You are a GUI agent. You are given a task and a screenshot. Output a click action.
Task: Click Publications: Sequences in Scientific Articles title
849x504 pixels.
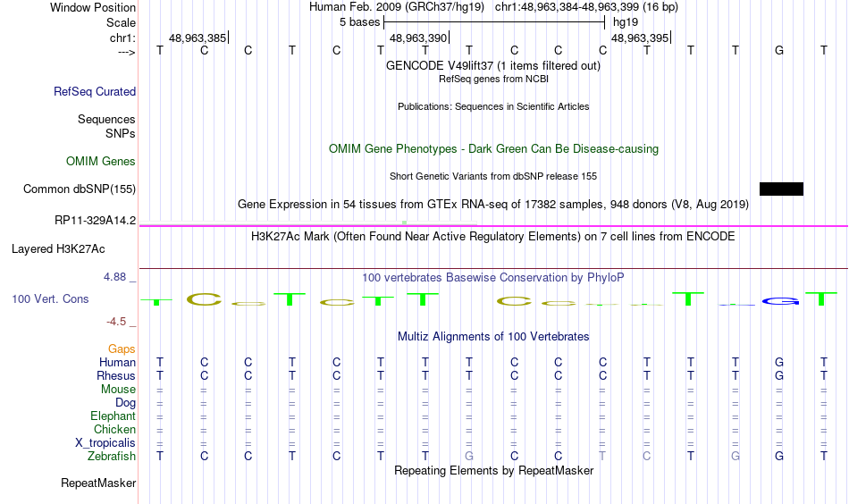pyautogui.click(x=493, y=106)
